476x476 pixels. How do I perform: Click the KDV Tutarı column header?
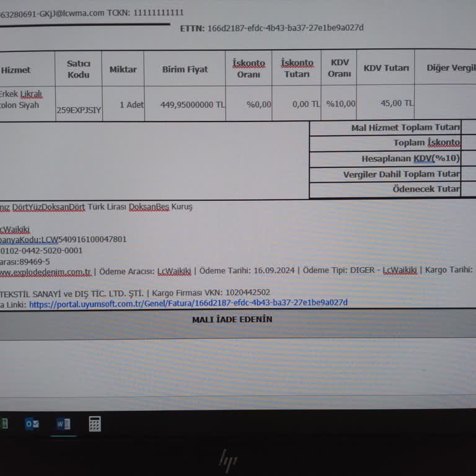(x=386, y=68)
